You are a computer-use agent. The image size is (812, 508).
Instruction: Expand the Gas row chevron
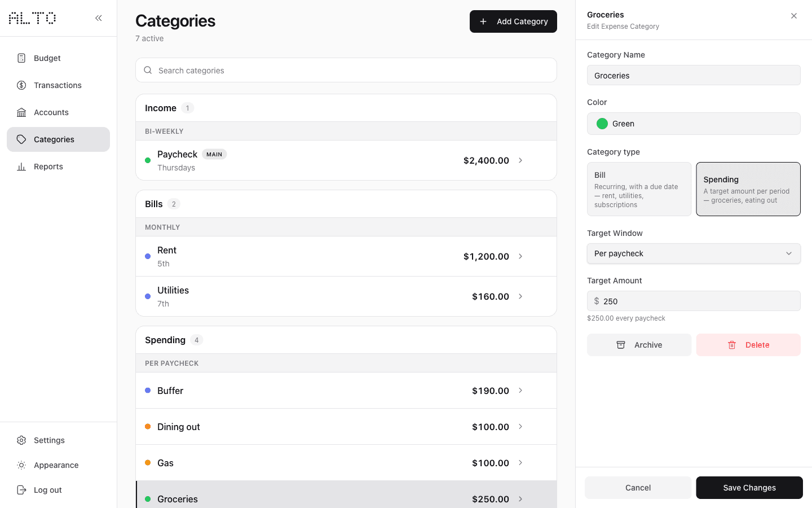pyautogui.click(x=520, y=463)
